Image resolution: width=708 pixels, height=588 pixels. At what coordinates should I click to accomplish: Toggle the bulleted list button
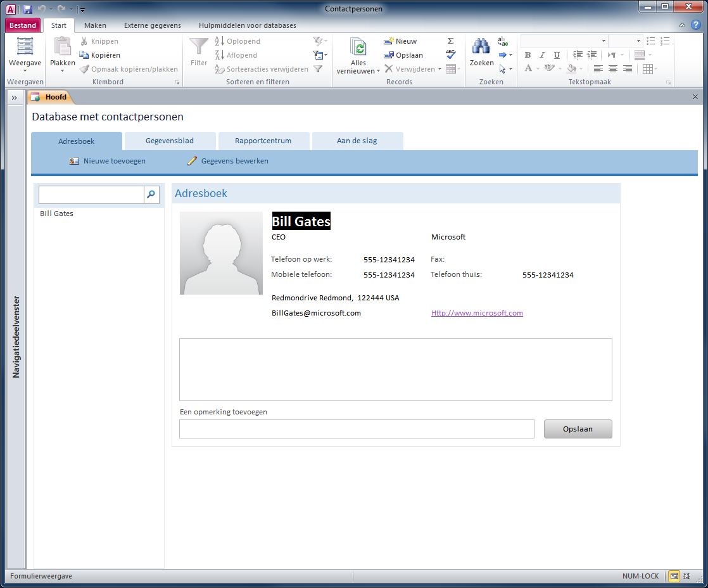(650, 41)
